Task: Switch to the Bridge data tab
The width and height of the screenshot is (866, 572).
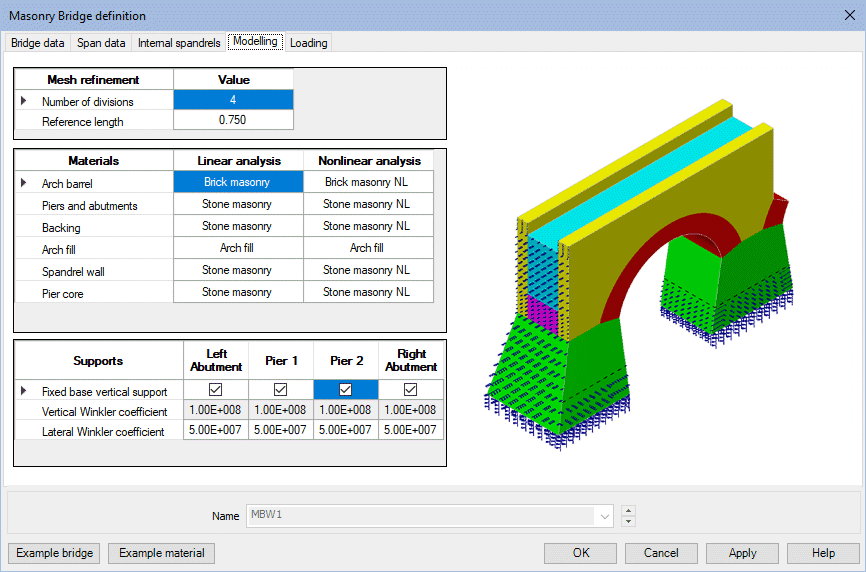Action: click(38, 43)
